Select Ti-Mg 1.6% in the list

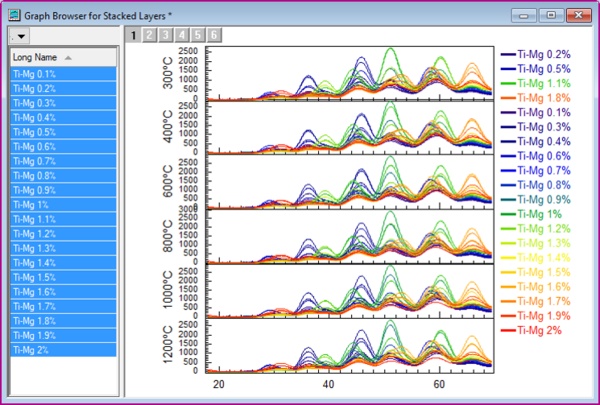64,292
